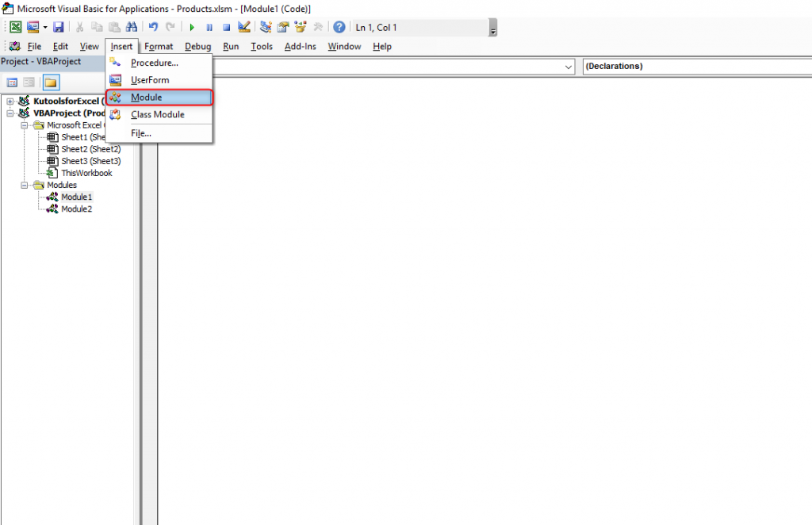Select ThisWorkbook in the project tree
812x525 pixels.
[86, 173]
